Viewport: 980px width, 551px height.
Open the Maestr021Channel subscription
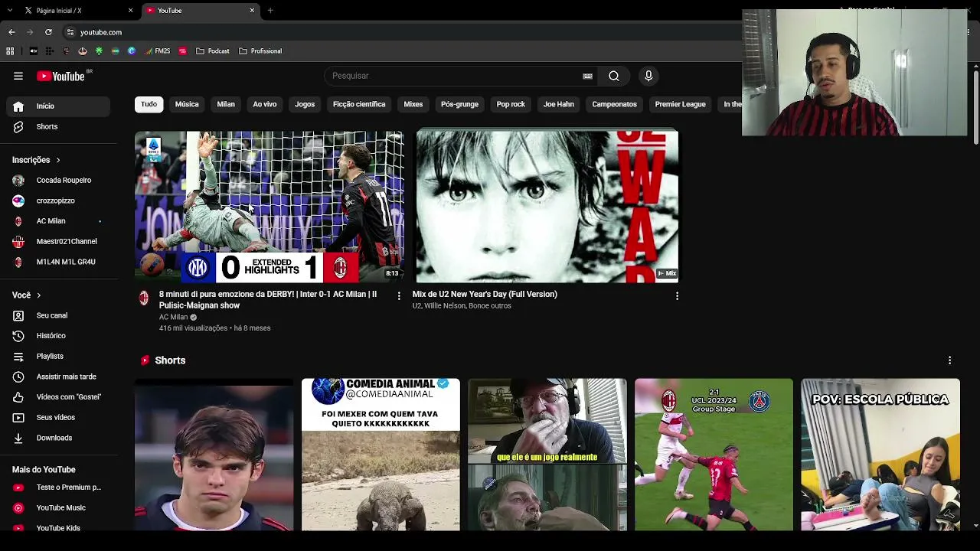[x=58, y=242]
